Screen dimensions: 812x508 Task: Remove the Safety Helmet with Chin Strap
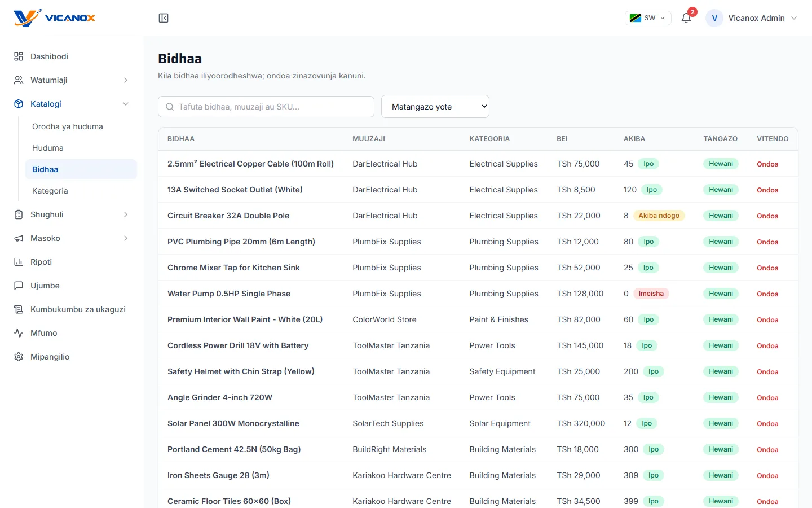[x=767, y=372]
